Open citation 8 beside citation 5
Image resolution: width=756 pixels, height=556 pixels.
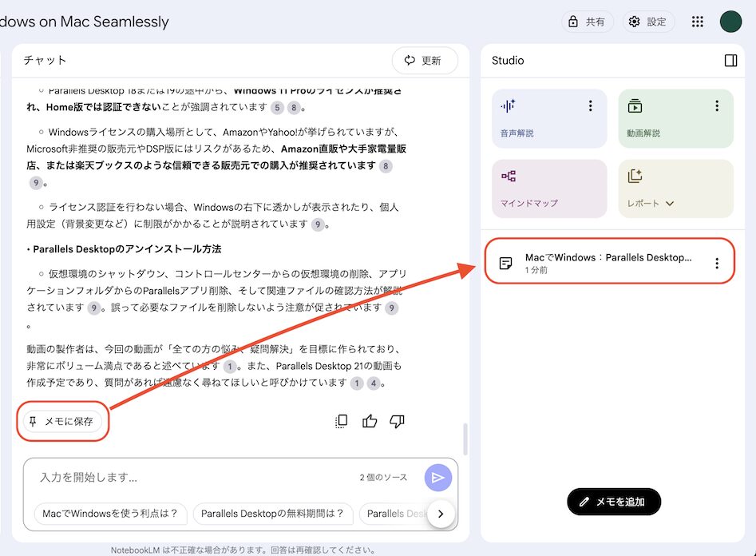[x=294, y=107]
